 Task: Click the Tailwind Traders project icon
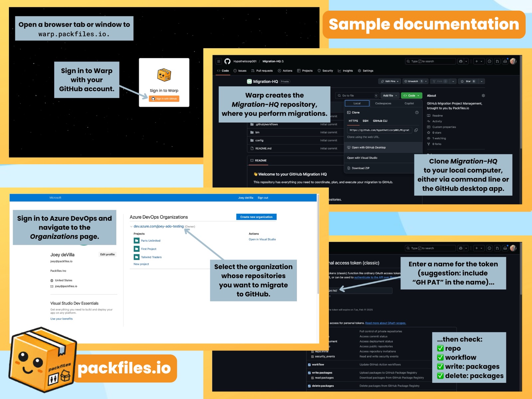click(136, 257)
